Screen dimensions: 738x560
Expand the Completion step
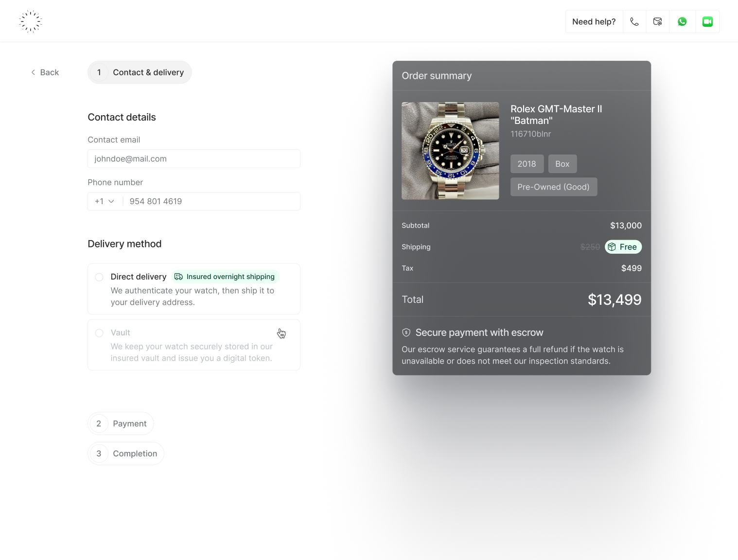click(x=126, y=454)
